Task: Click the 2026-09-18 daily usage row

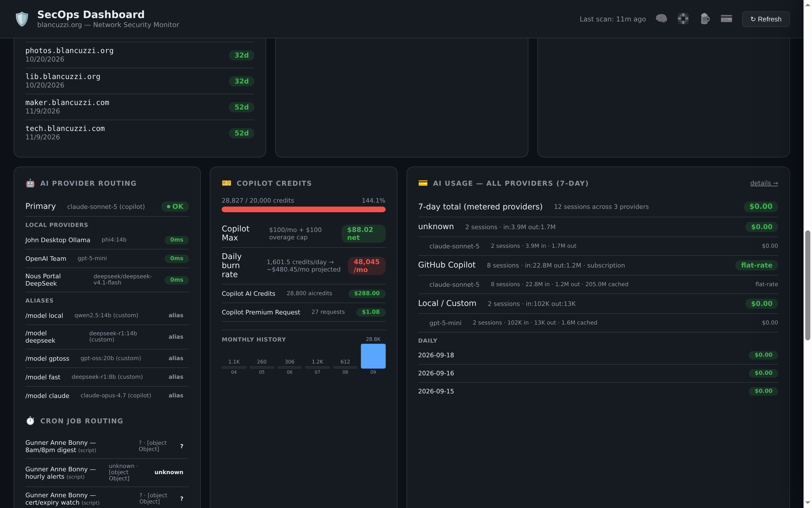Action: [x=598, y=355]
